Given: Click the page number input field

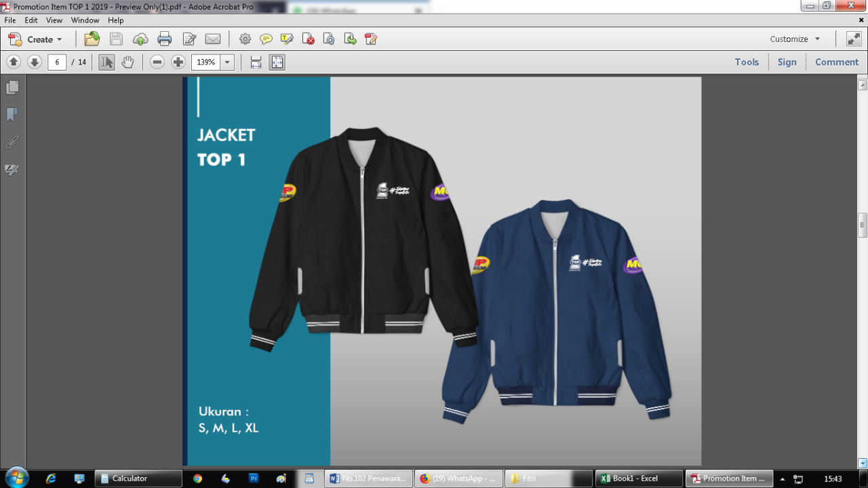Looking at the screenshot, I should pos(57,62).
